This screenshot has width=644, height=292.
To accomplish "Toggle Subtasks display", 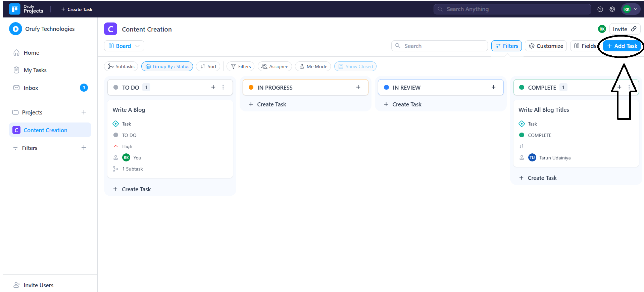I will coord(121,66).
